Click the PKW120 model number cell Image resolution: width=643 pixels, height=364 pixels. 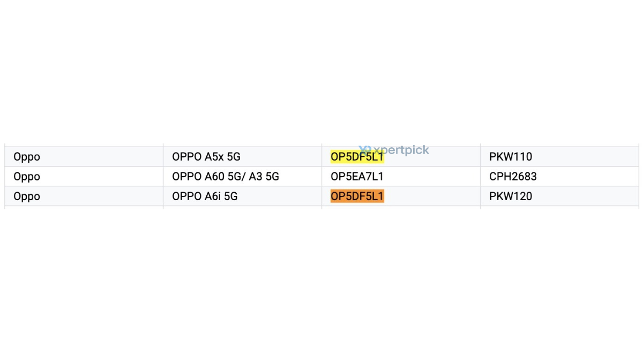pyautogui.click(x=559, y=196)
